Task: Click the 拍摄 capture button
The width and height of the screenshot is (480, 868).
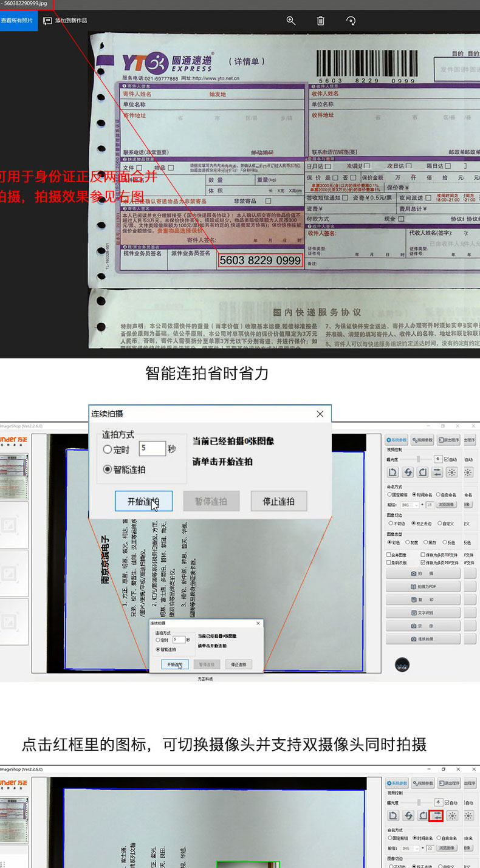Action: tap(423, 573)
